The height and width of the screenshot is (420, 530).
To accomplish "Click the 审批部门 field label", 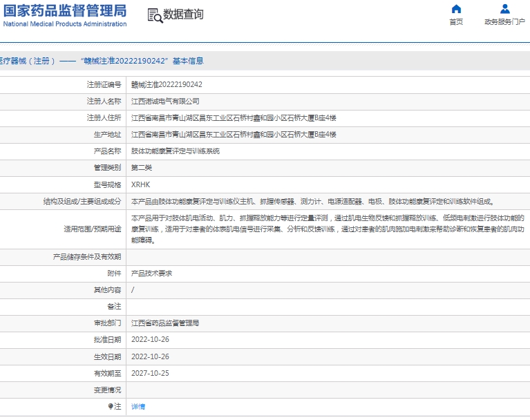I will pyautogui.click(x=107, y=323).
